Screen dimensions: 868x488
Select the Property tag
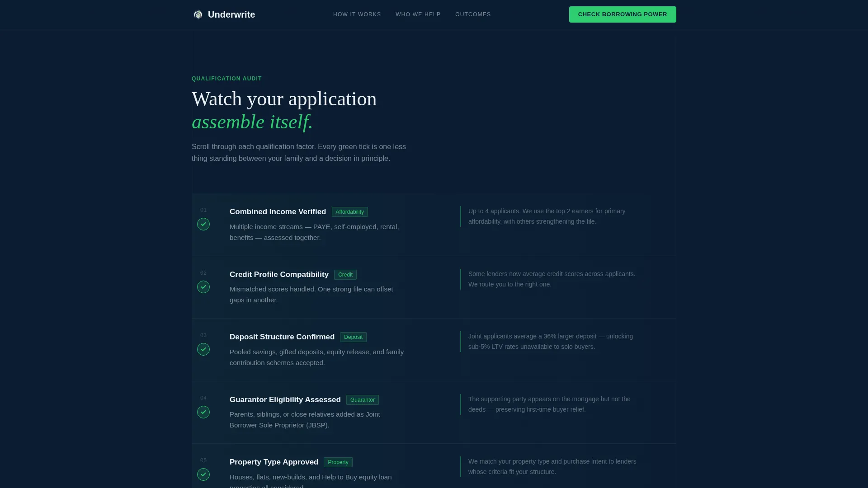coord(338,462)
